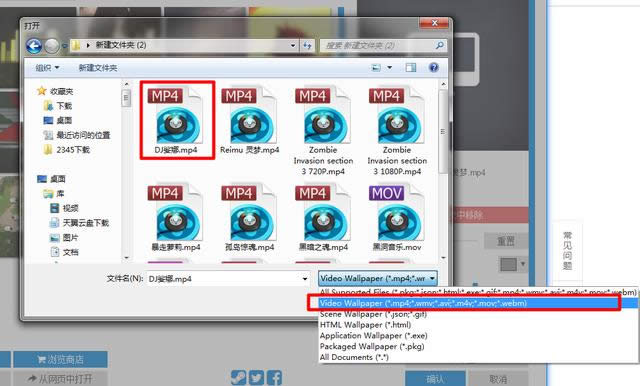
Task: Click the 新建文件夹 toolbar button
Action: pyautogui.click(x=98, y=68)
